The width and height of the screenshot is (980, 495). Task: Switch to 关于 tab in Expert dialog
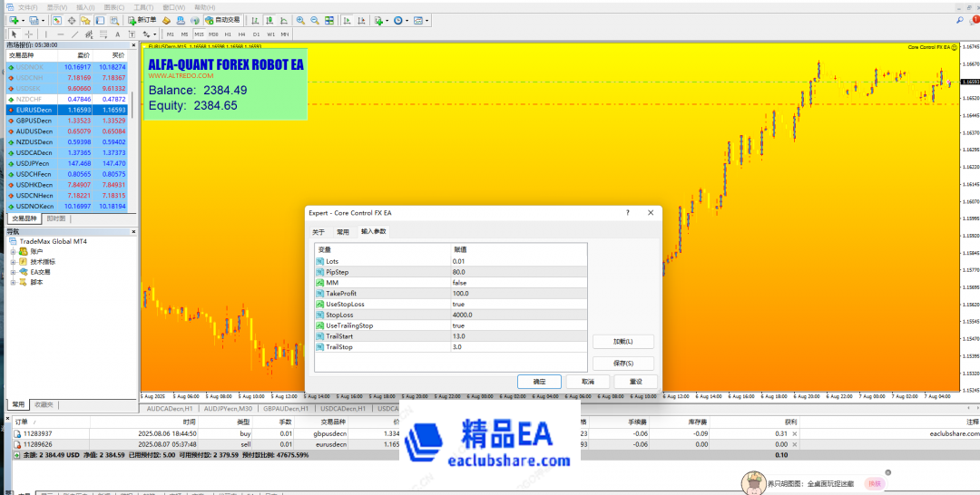(x=318, y=231)
